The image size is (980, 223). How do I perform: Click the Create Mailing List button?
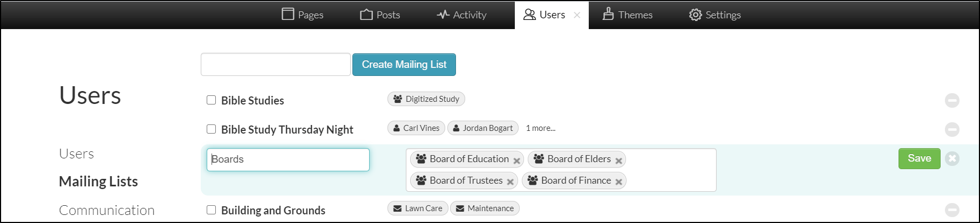(x=404, y=65)
